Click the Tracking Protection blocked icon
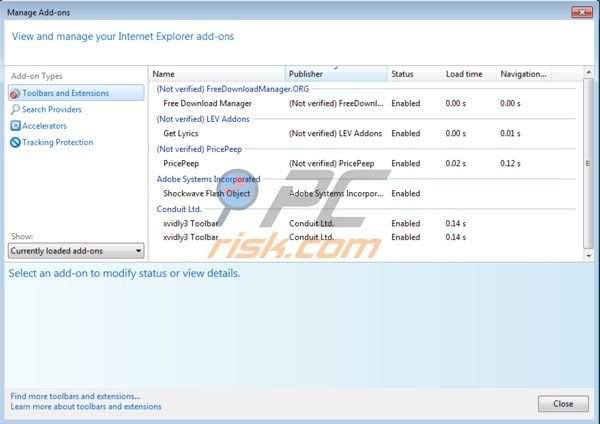 tap(15, 142)
